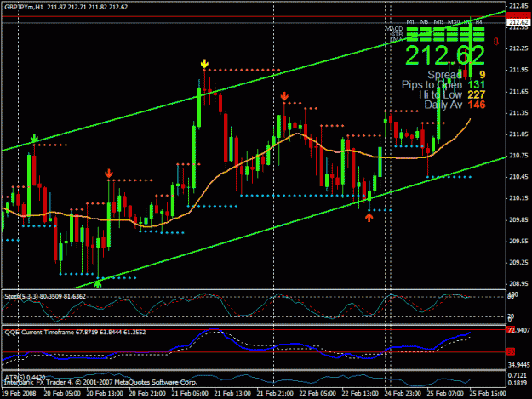Screen dimensions: 532x399
Task: Click the 211.65 price axis label
Action: tap(518, 92)
